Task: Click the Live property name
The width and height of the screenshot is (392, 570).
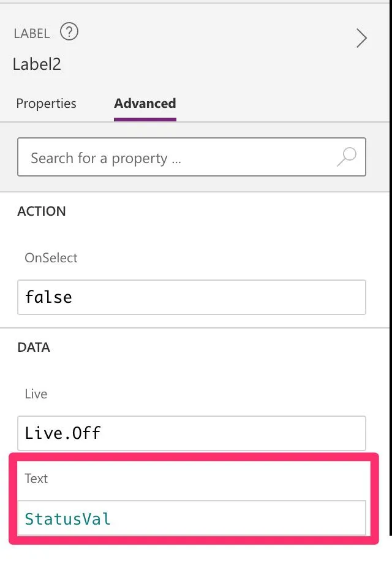Action: point(36,394)
